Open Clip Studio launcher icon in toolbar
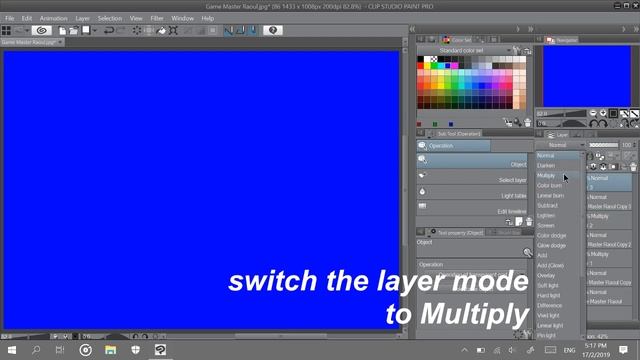This screenshot has height=360, width=640. click(x=42, y=30)
